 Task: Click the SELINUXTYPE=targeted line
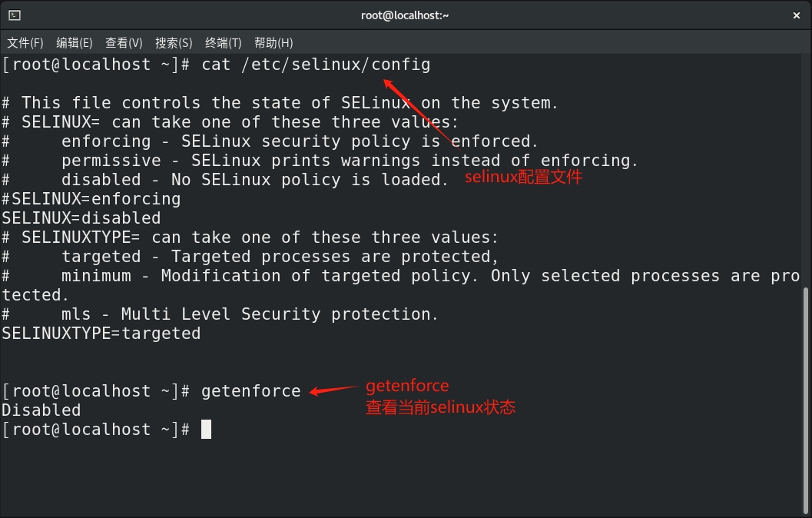coord(101,334)
